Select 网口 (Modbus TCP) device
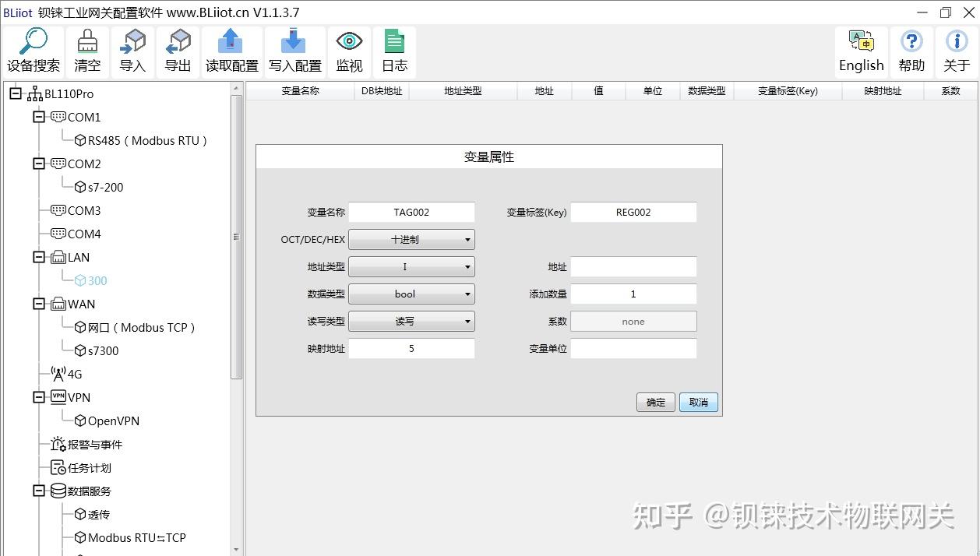980x556 pixels. pyautogui.click(x=142, y=327)
